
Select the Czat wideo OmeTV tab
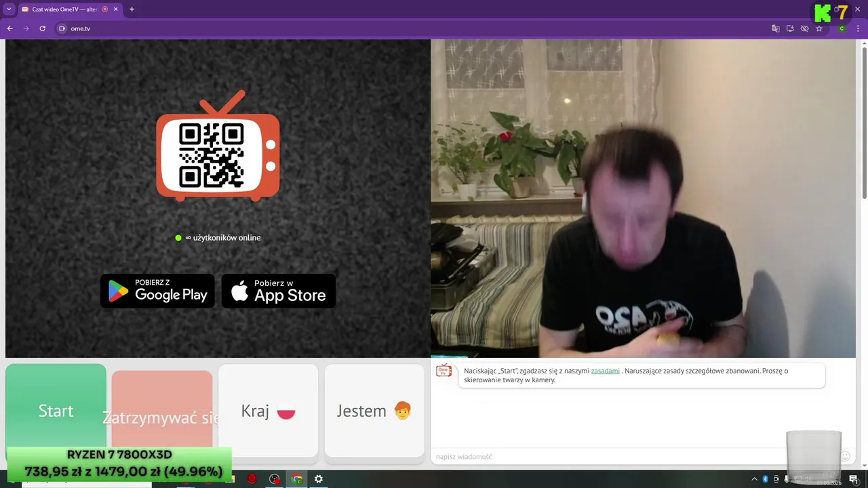tap(71, 9)
